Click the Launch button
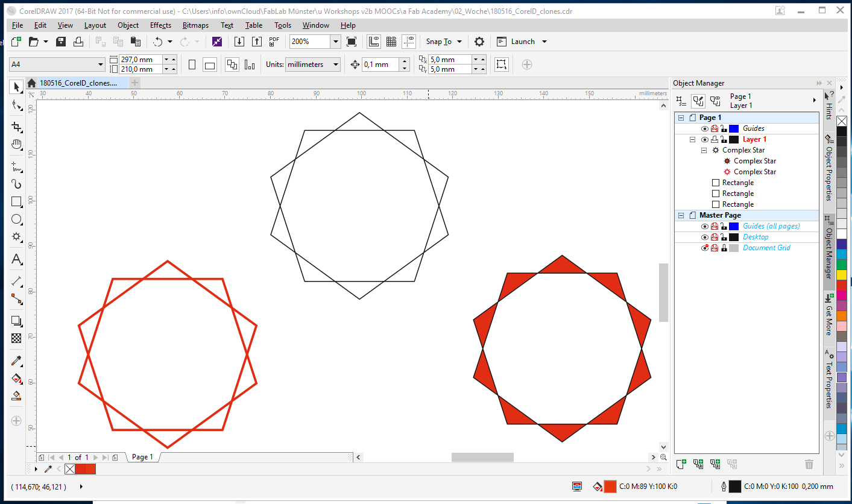 [x=521, y=41]
